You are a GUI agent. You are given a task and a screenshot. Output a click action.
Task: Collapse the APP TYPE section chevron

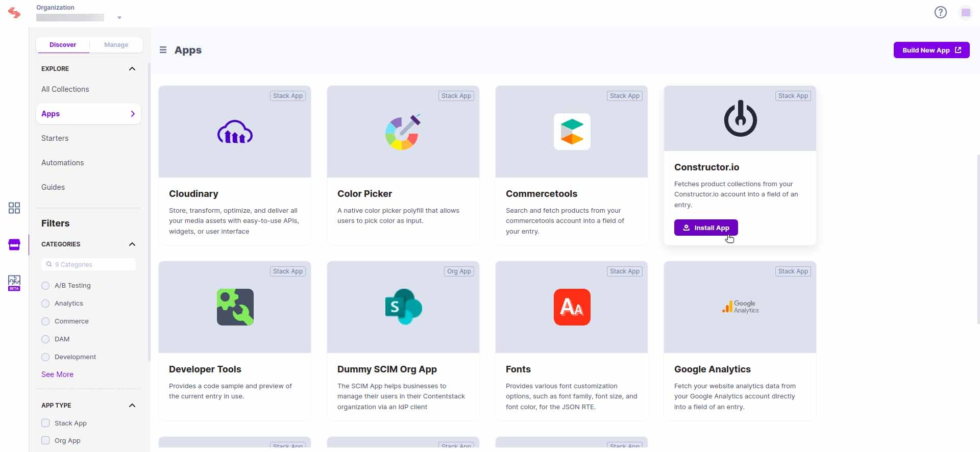[x=132, y=406]
